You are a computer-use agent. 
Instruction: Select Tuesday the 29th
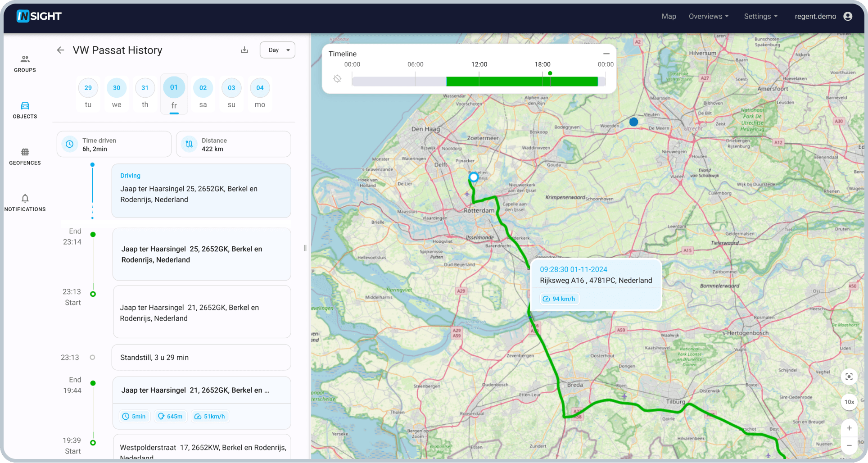click(x=88, y=88)
